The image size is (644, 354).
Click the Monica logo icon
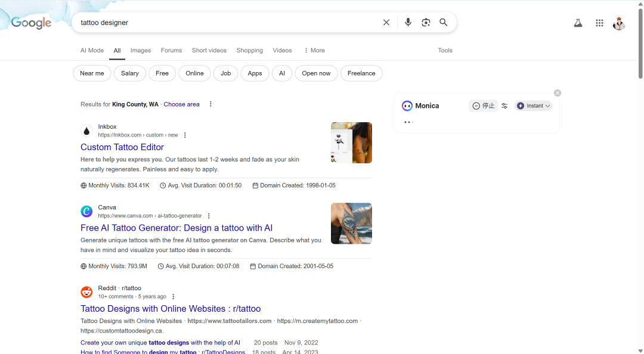(407, 106)
